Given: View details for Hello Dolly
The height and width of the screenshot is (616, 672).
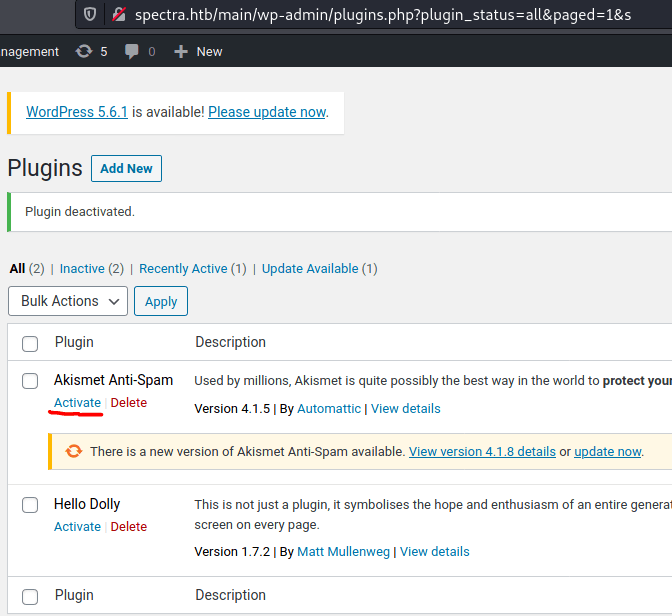Looking at the screenshot, I should pos(435,551).
